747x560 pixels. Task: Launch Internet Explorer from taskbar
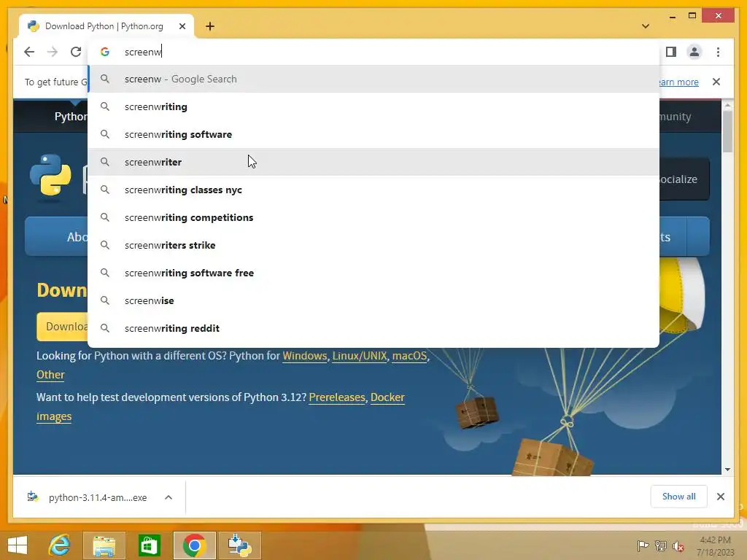[60, 545]
